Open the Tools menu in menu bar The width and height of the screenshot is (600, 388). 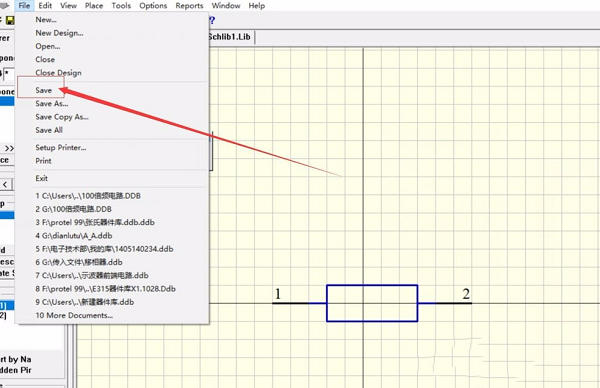tap(121, 6)
